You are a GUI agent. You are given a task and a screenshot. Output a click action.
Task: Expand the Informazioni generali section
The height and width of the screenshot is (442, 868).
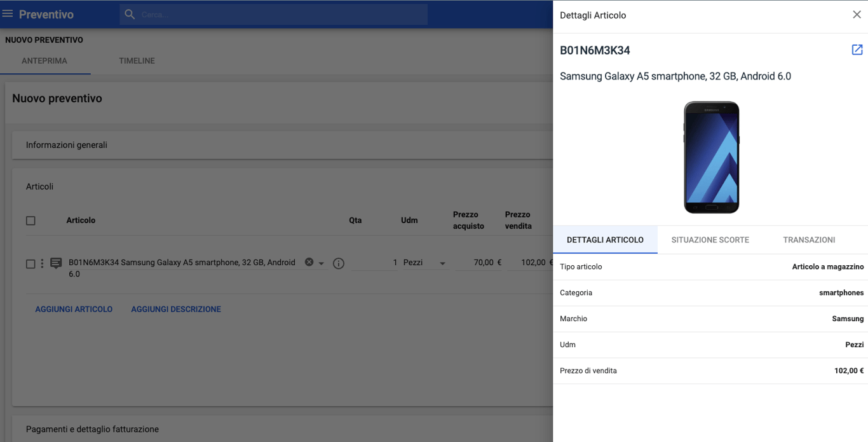(x=67, y=145)
